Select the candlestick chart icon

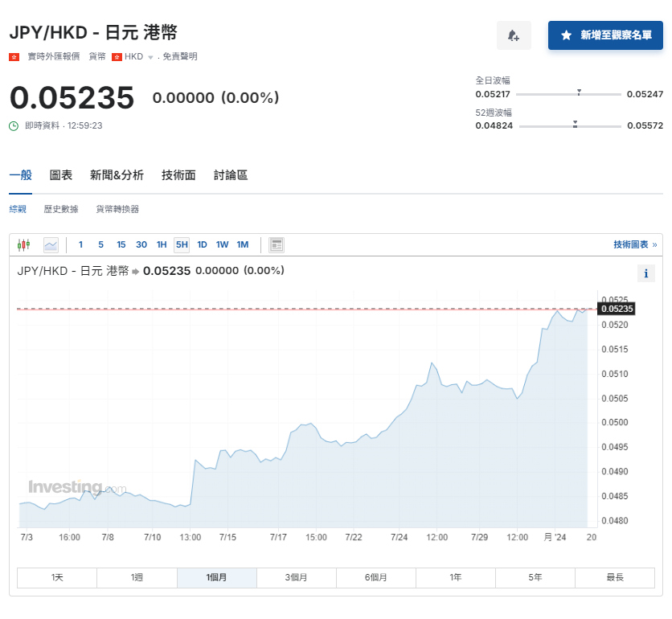24,244
